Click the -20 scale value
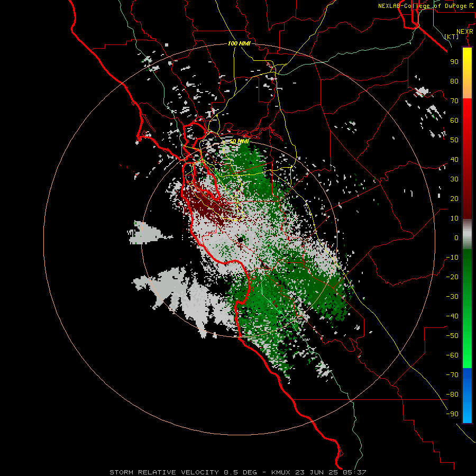The height and width of the screenshot is (476, 476). tap(452, 277)
